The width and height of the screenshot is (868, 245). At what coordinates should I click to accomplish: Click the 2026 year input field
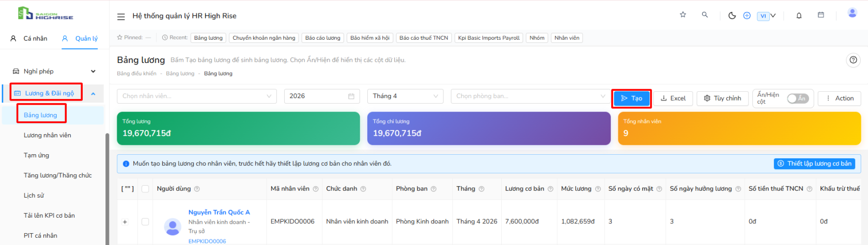pyautogui.click(x=321, y=96)
